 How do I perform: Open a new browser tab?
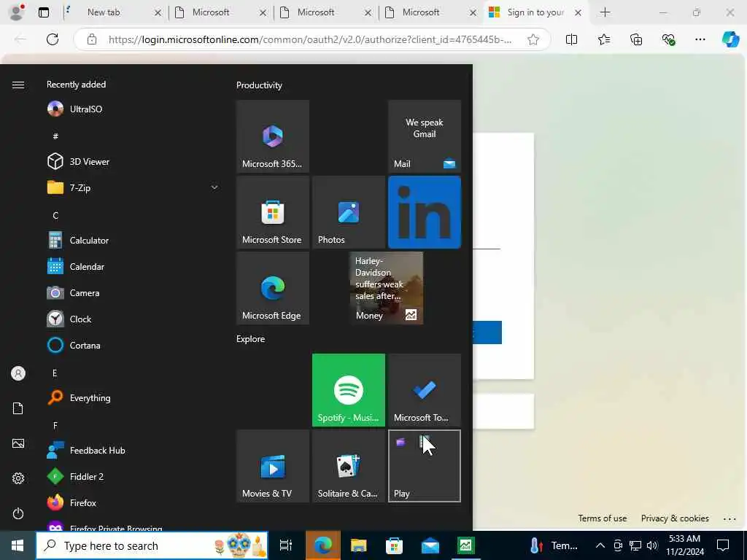pyautogui.click(x=605, y=12)
